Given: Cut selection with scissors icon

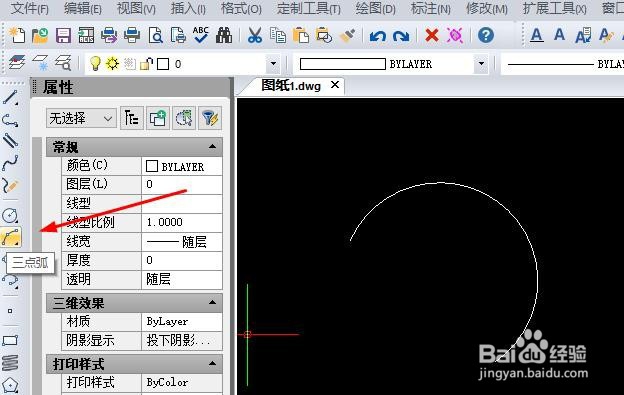Looking at the screenshot, I should tap(255, 35).
